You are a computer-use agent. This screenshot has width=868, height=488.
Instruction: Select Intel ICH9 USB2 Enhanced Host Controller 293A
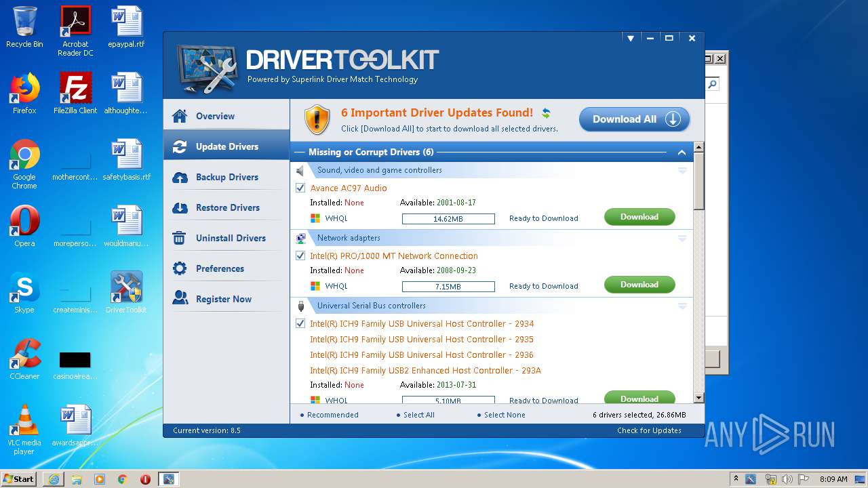coord(425,370)
